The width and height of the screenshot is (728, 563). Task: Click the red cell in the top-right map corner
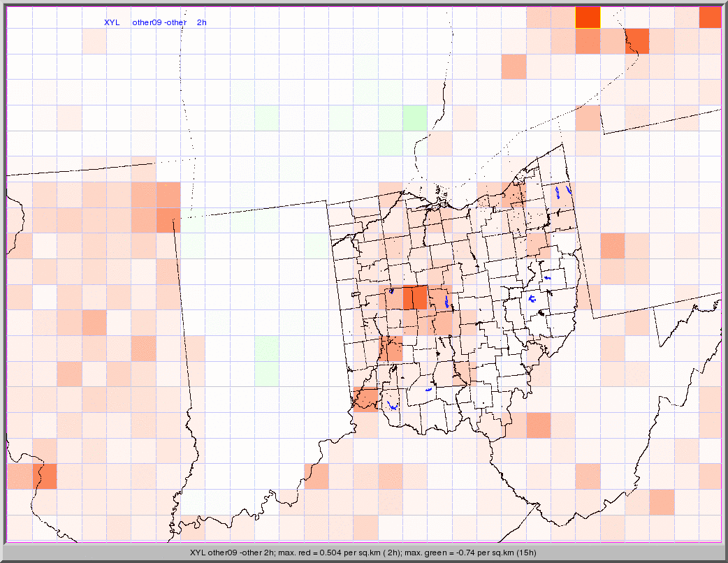[710, 17]
